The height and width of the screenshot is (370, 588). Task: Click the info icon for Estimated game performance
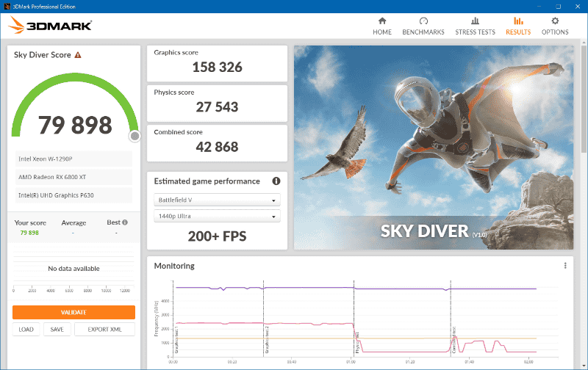(276, 181)
